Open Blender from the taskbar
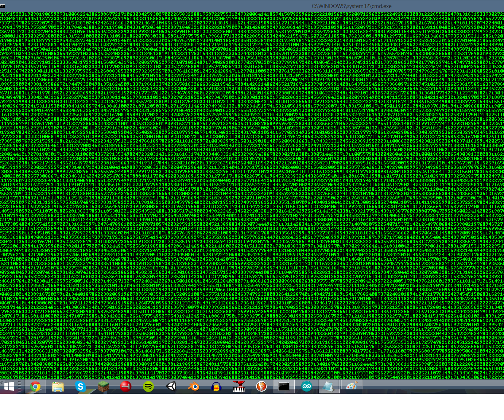This screenshot has height=420, width=504. (194, 387)
